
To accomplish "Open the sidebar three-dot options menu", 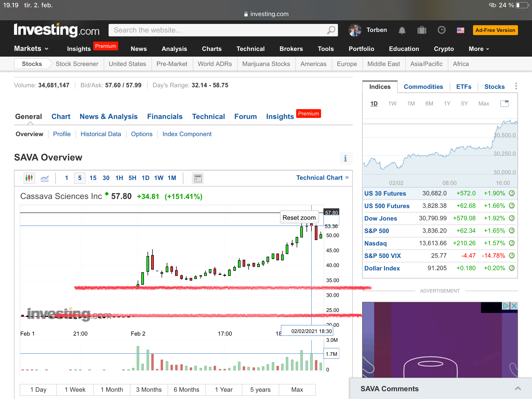I will (x=516, y=86).
